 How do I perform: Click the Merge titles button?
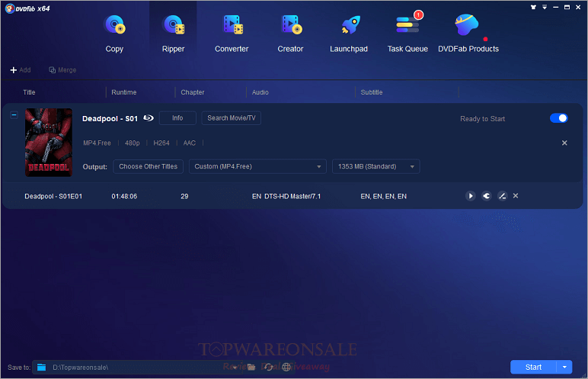tap(62, 70)
